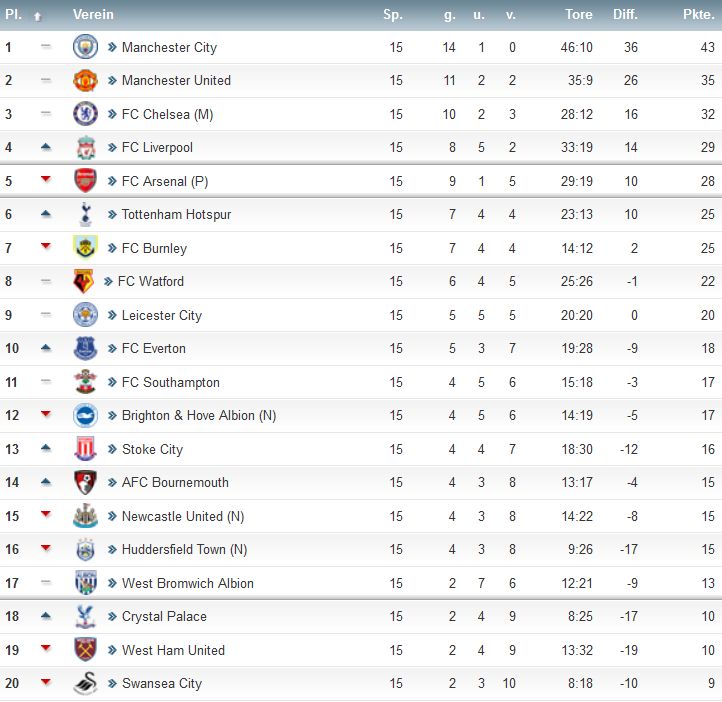Image resolution: width=722 pixels, height=702 pixels.
Task: Open the Huddersfield Town team link
Action: 184,549
